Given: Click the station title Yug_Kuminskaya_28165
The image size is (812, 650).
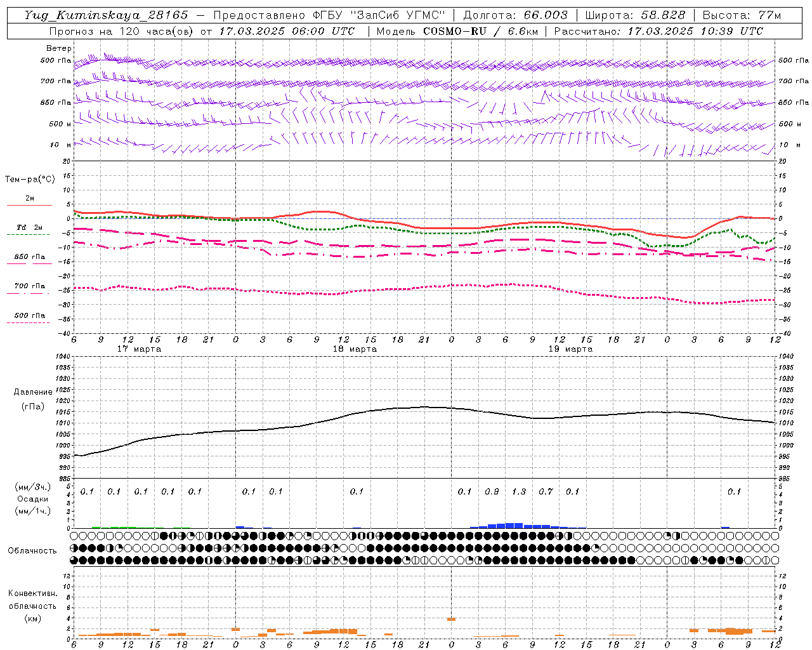Looking at the screenshot, I should coord(106,15).
